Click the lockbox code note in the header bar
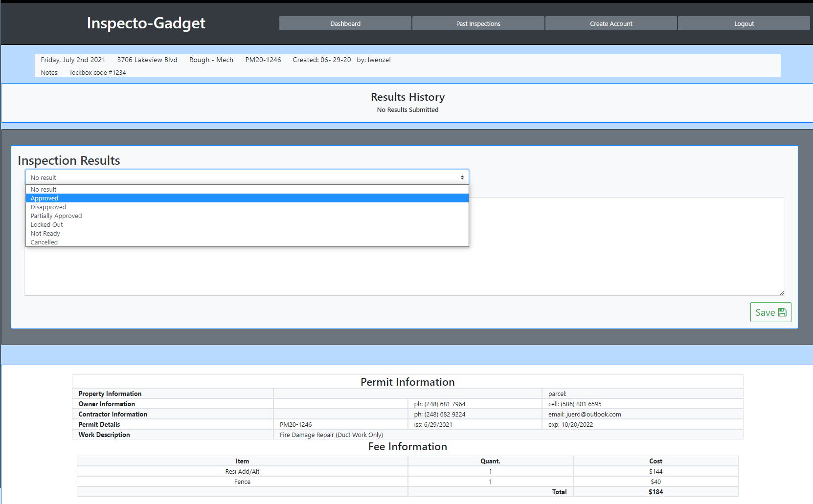This screenshot has height=504, width=813. pos(98,72)
